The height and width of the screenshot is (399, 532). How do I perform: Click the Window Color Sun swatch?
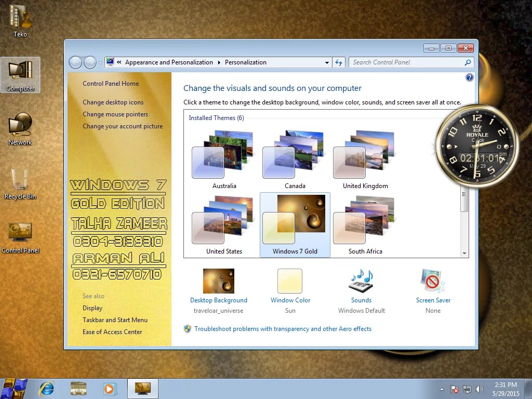coord(290,281)
